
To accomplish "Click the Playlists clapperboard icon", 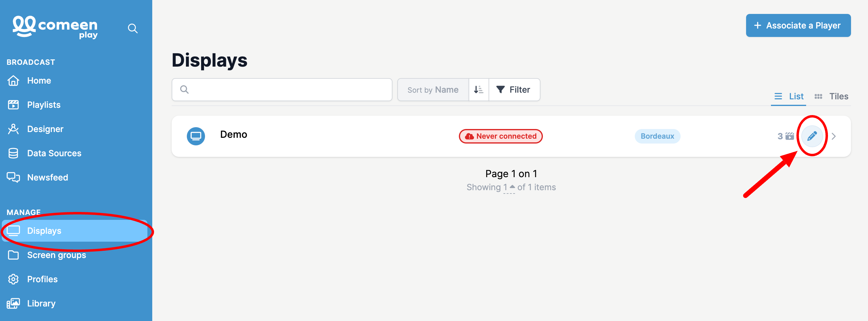I will [x=13, y=105].
